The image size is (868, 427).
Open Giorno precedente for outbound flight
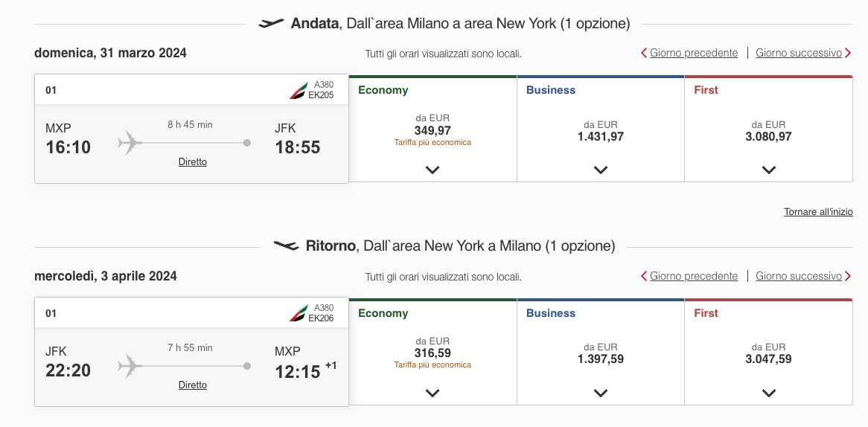point(694,53)
